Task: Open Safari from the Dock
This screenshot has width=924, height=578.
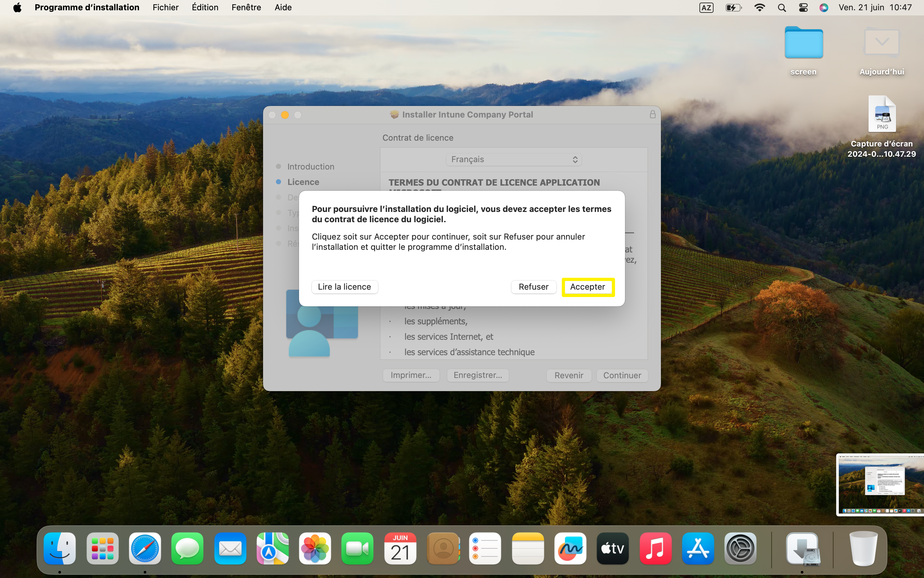Action: [145, 548]
